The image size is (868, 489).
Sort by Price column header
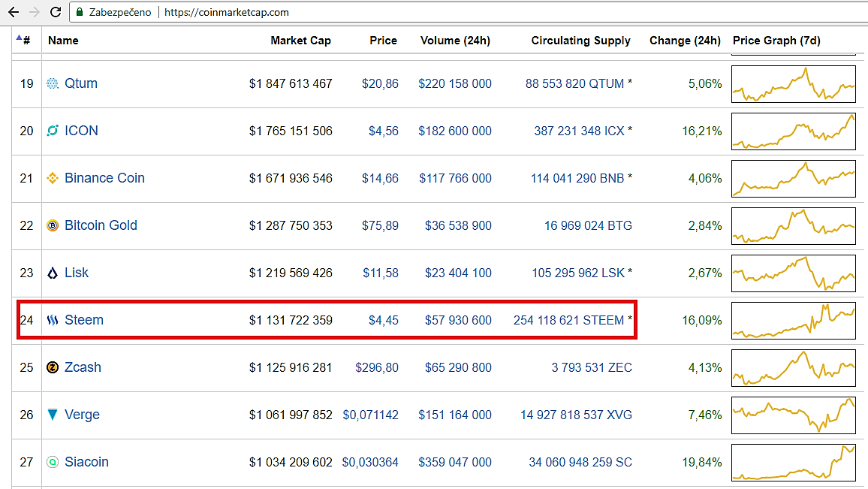pos(383,41)
